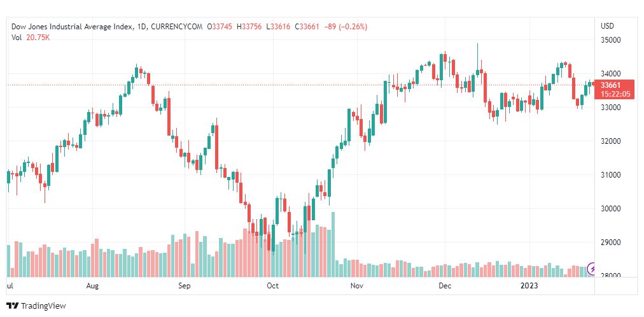Select the Nov marker on time axis
Image resolution: width=644 pixels, height=317 pixels.
[358, 285]
